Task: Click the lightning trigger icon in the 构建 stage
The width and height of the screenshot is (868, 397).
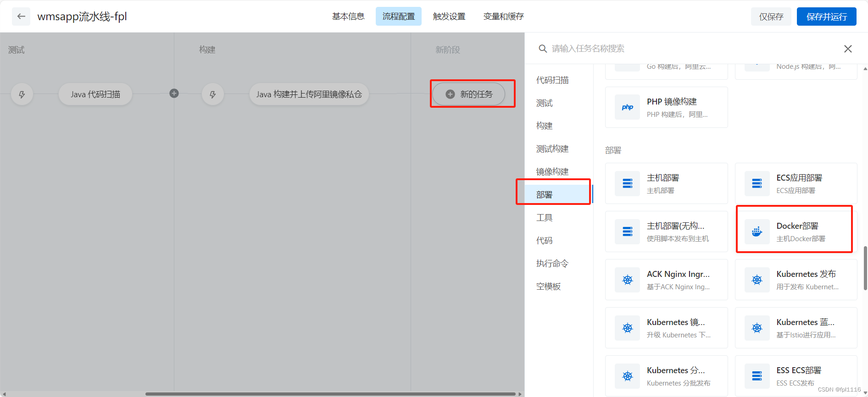Action: pyautogui.click(x=212, y=94)
